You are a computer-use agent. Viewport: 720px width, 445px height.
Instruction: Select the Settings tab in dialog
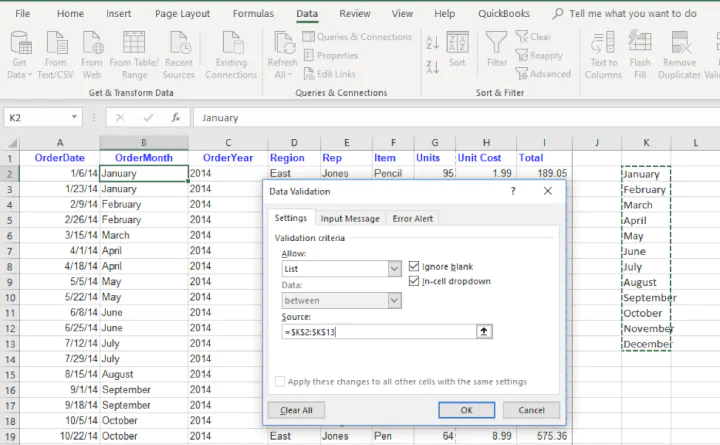(291, 218)
